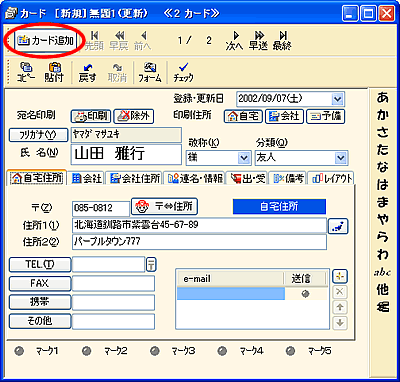Click the TEL number input field
Viewport: 400px width, 382px height.
point(109,265)
